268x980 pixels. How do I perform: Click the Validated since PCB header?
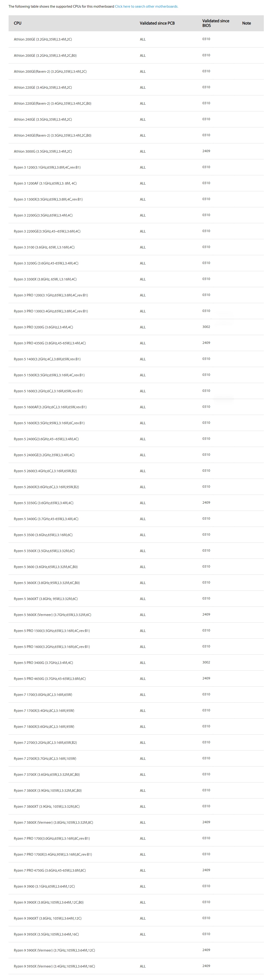[x=157, y=23]
